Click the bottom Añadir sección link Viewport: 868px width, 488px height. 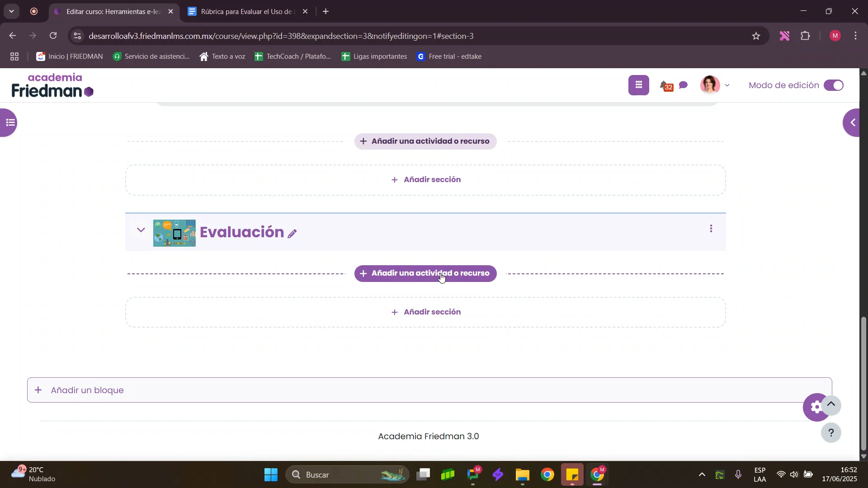(426, 312)
